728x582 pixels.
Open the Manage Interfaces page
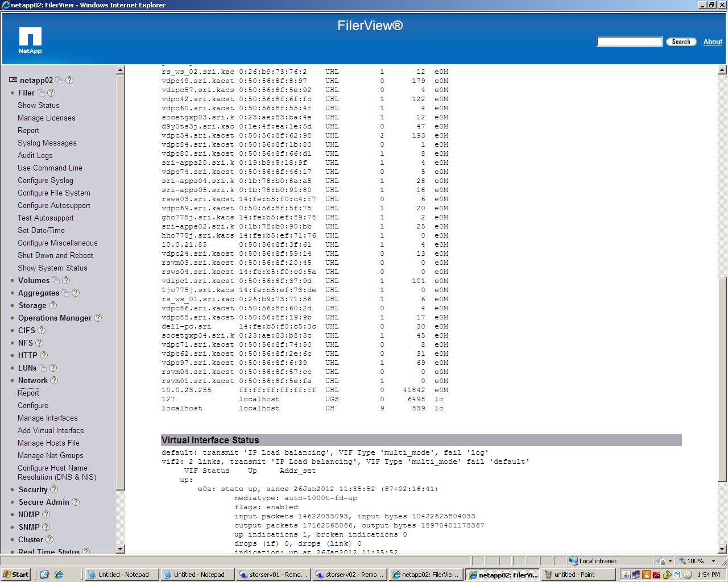[x=48, y=418]
